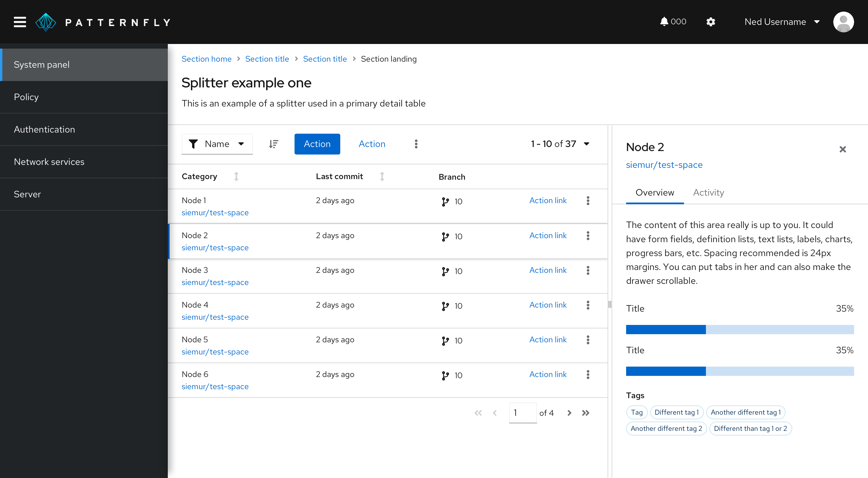This screenshot has width=868, height=478.
Task: Click the primary Action button in toolbar
Action: pyautogui.click(x=317, y=144)
